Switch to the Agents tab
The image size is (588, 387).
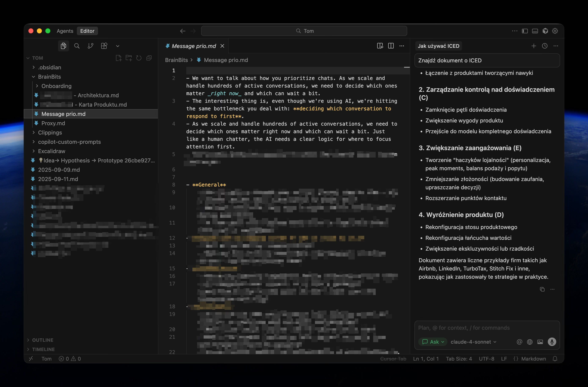(x=65, y=31)
